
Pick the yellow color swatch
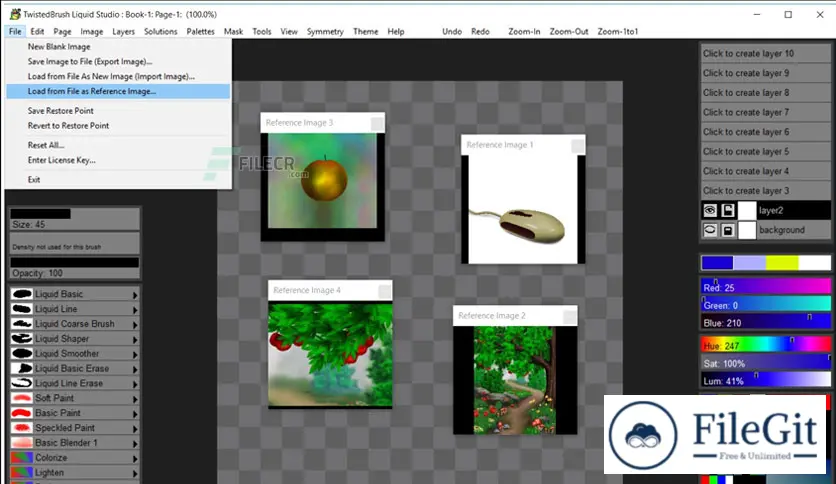782,262
